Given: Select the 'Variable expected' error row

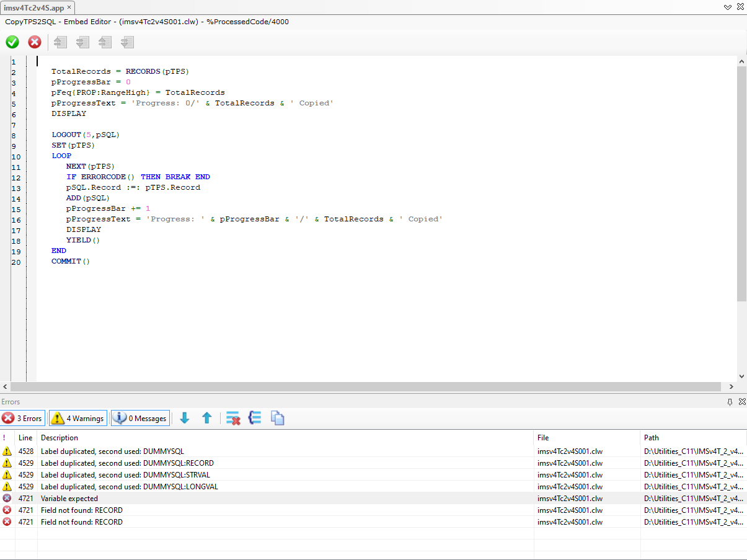Looking at the screenshot, I should coord(69,499).
